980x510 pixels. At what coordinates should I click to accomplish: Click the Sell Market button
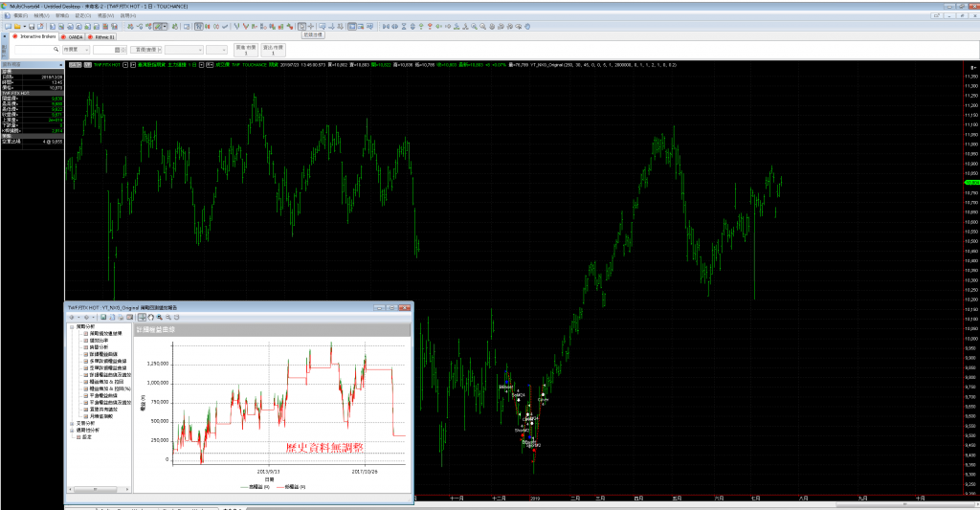click(272, 49)
